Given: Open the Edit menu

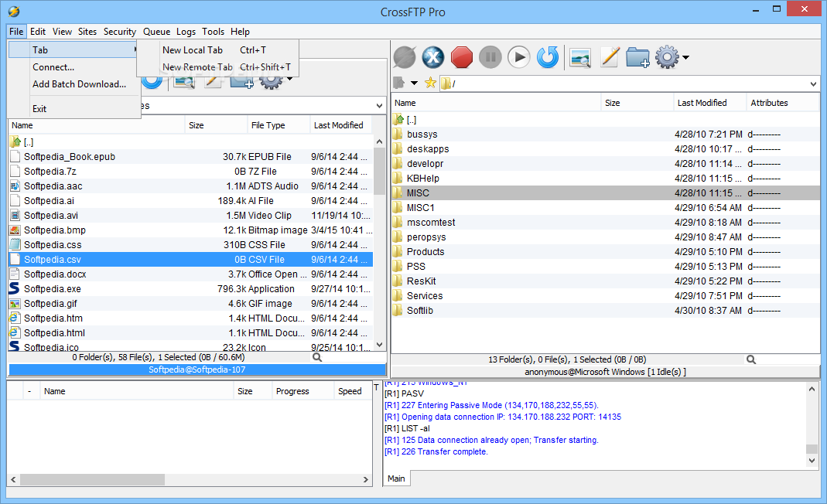Looking at the screenshot, I should coord(37,32).
